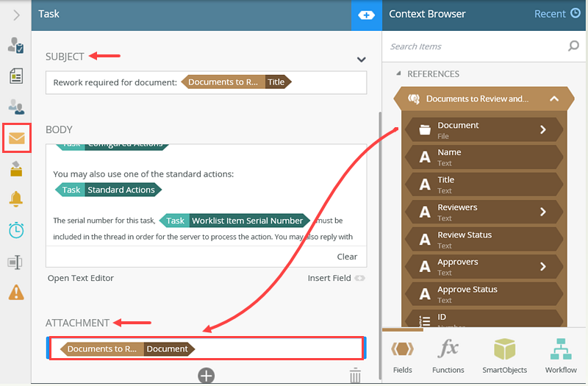
Task: Collapse the REFERENCES section triangle
Action: tap(398, 74)
